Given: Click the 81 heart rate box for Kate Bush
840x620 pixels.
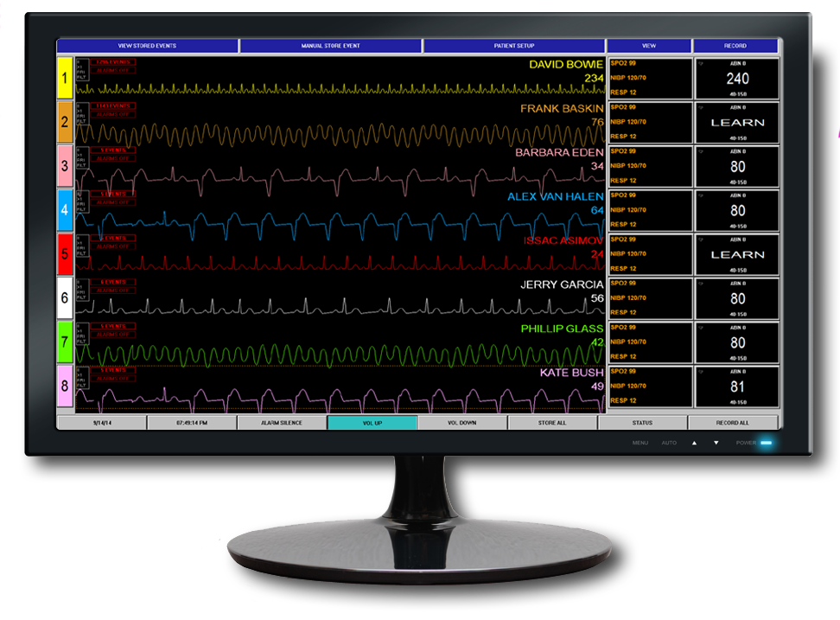Looking at the screenshot, I should click(737, 387).
